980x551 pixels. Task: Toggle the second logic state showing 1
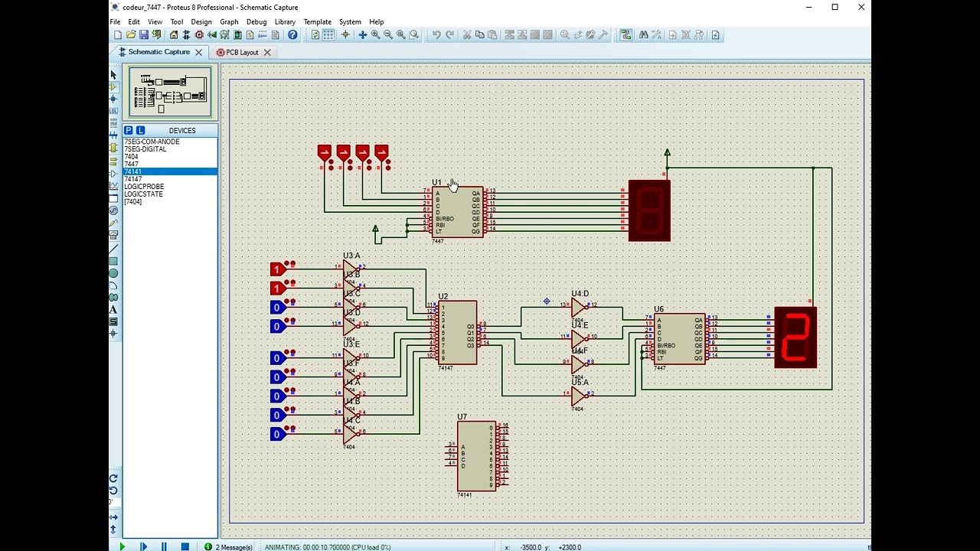click(x=278, y=288)
